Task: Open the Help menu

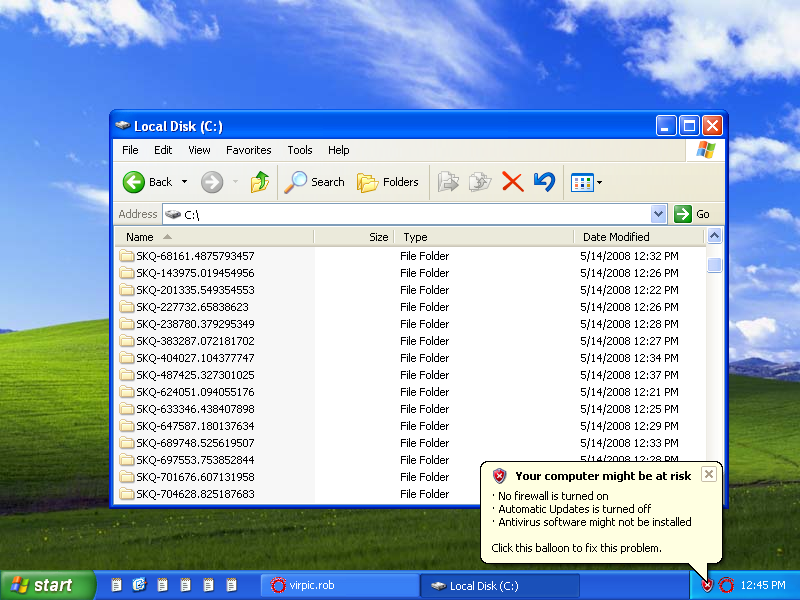Action: 338,150
